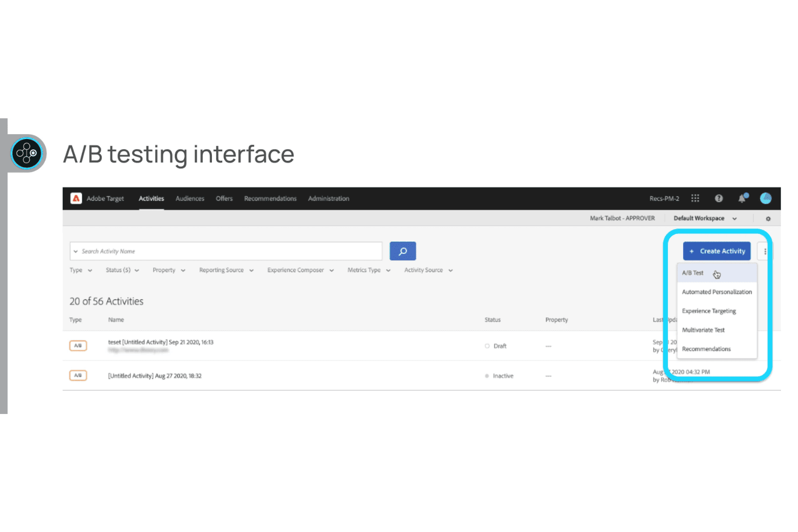798x532 pixels.
Task: Click the Create Activity button
Action: [717, 251]
